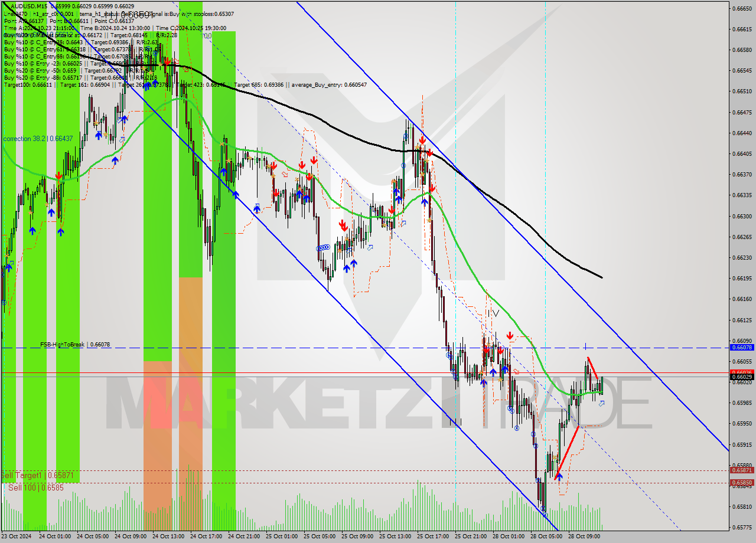
Task: Click the 0.65915 price axis label
Action: tap(742, 444)
